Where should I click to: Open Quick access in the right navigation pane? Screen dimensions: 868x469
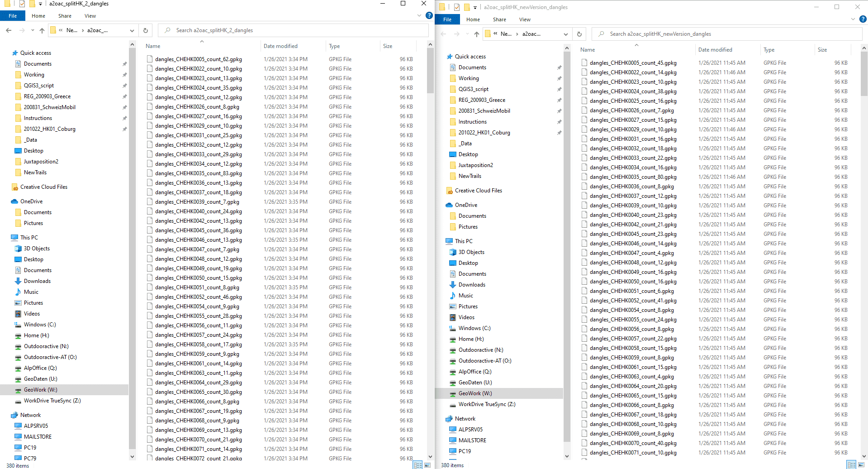[x=470, y=57]
